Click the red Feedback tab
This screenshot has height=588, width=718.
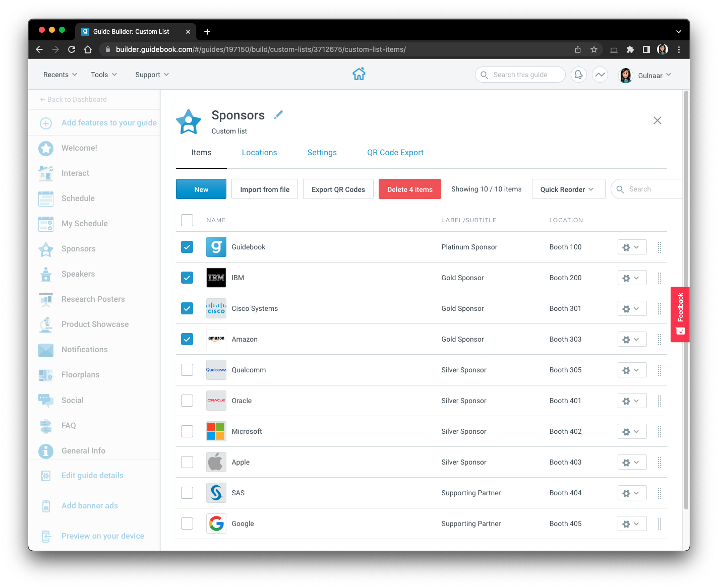pos(680,314)
